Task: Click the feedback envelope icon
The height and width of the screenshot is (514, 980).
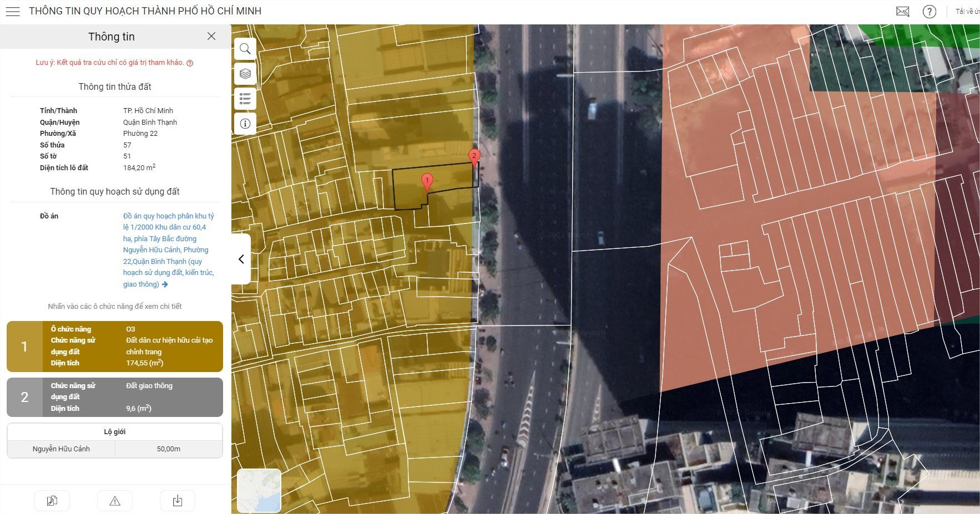Action: (x=903, y=12)
